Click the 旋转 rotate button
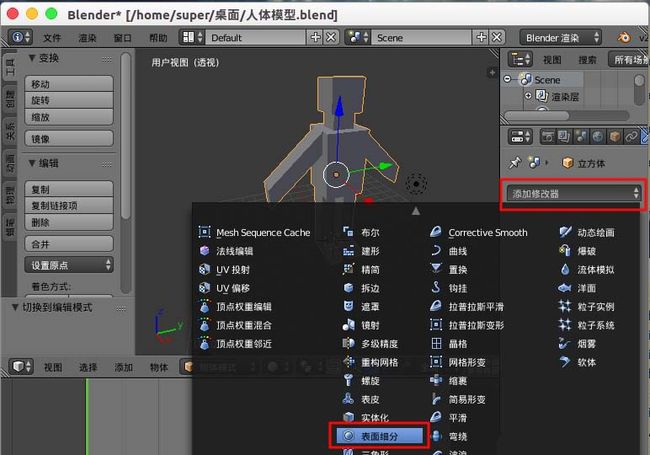Image resolution: width=650 pixels, height=455 pixels. 69,100
